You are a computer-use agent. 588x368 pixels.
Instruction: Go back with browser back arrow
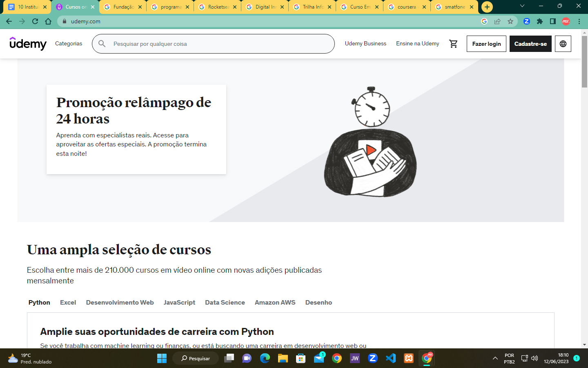tap(9, 21)
